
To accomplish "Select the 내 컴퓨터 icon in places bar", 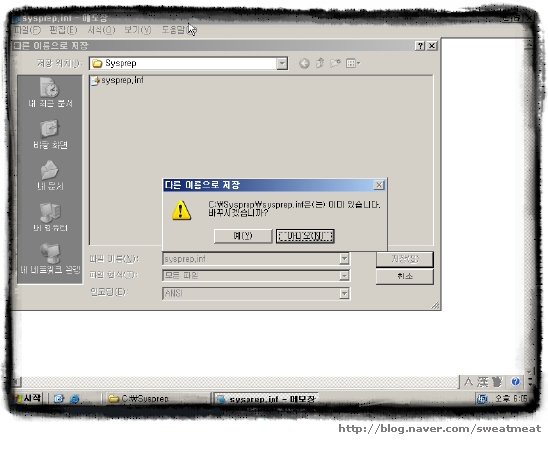I will pos(50,217).
